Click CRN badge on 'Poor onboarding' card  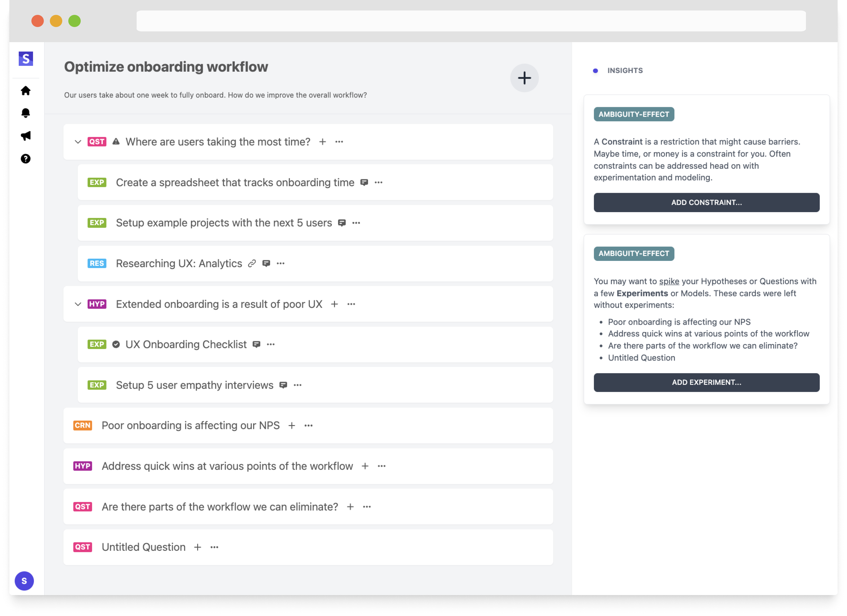click(x=83, y=425)
